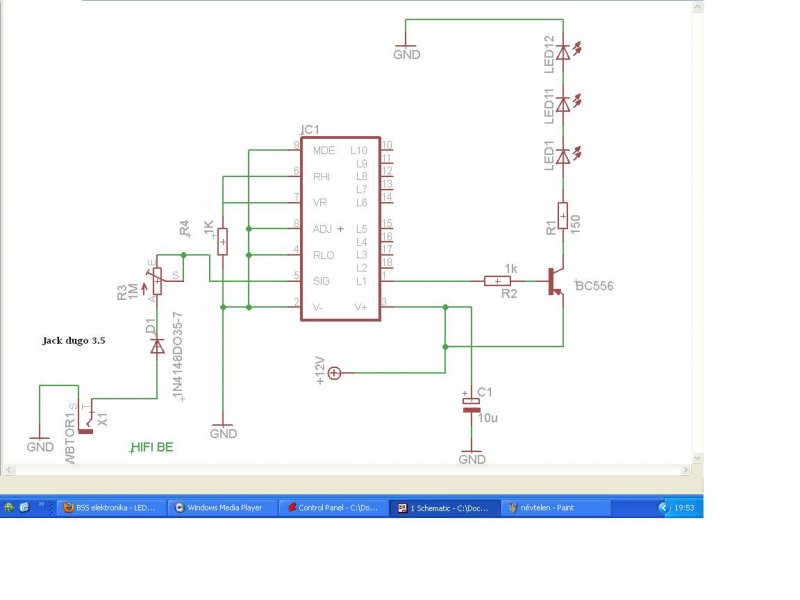Image resolution: width=800 pixels, height=600 pixels.
Task: Click the 'IC1' label
Action: click(310, 130)
